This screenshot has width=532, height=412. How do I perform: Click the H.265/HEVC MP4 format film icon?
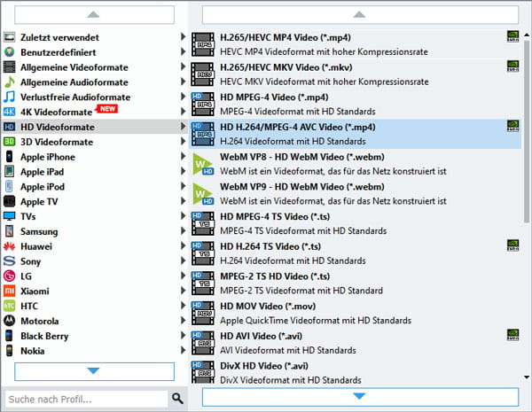pos(203,44)
